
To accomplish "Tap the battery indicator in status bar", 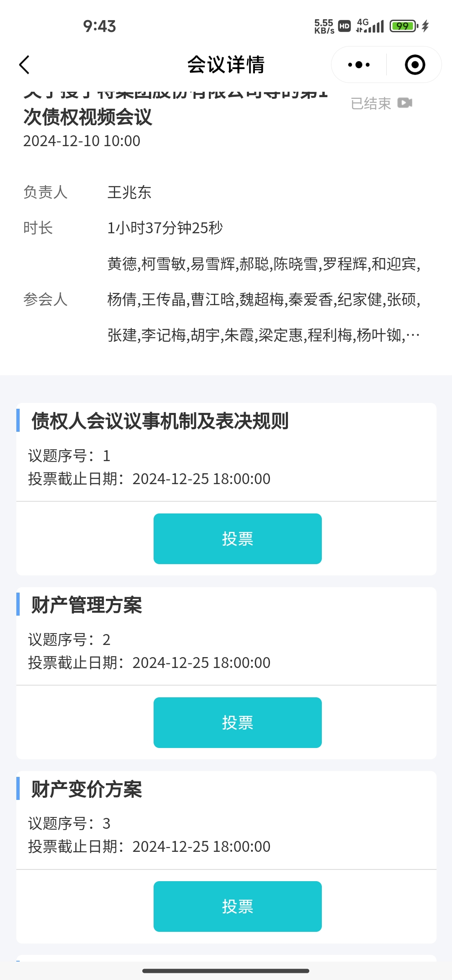I will pyautogui.click(x=403, y=26).
